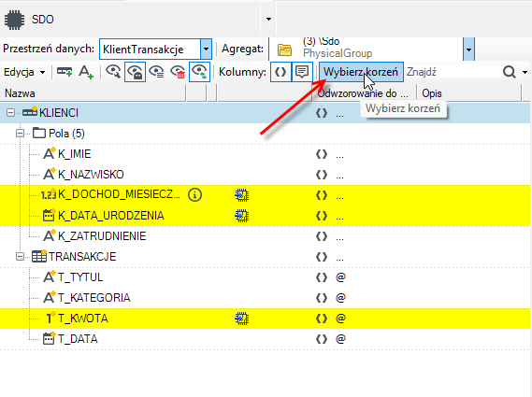Click the SDO chip icon
The height and width of the screenshot is (397, 532).
[15, 20]
